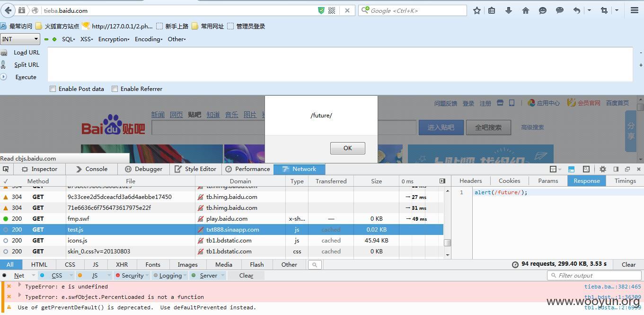Viewport: 644px width, 315px height.
Task: Open the Headers detail tab
Action: coord(471,181)
